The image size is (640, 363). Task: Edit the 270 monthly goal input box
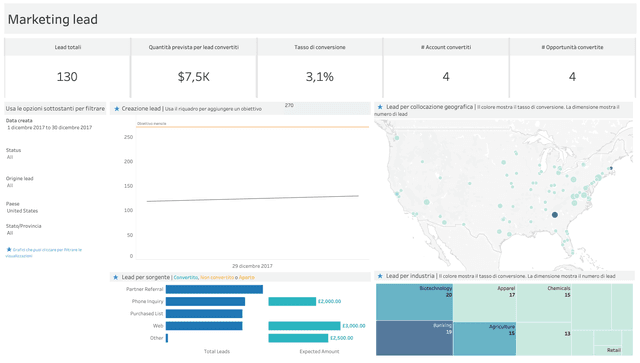[x=327, y=108]
